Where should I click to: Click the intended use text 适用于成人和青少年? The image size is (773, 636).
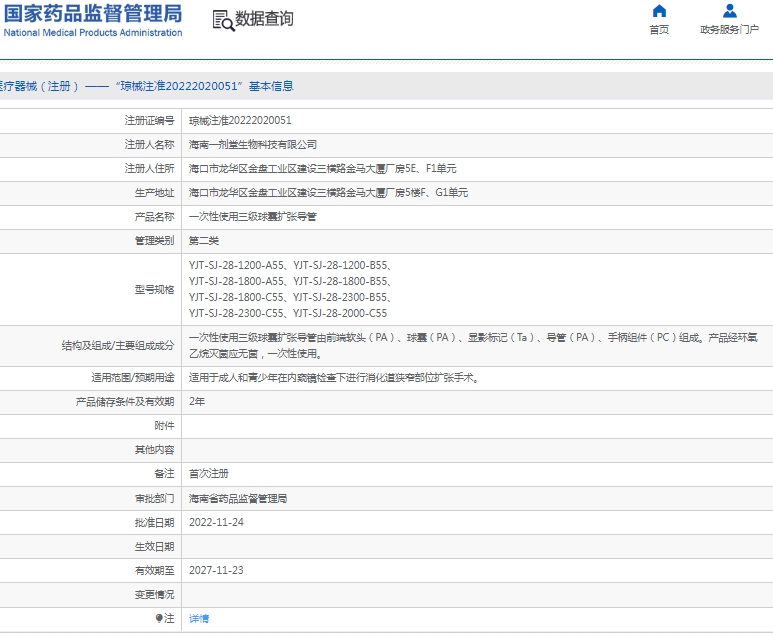tap(334, 378)
